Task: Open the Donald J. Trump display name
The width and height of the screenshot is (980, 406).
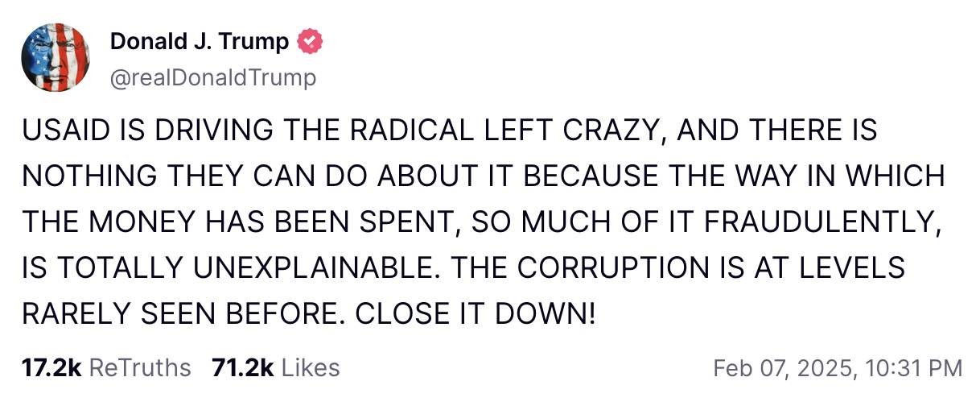Action: point(199,41)
